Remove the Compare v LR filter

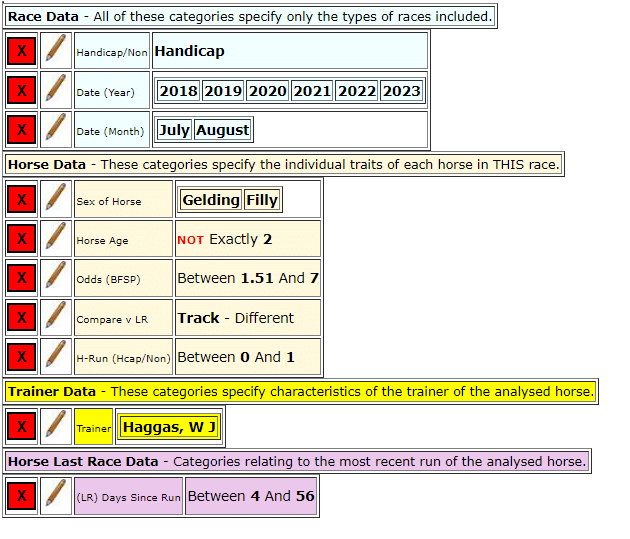pyautogui.click(x=22, y=317)
